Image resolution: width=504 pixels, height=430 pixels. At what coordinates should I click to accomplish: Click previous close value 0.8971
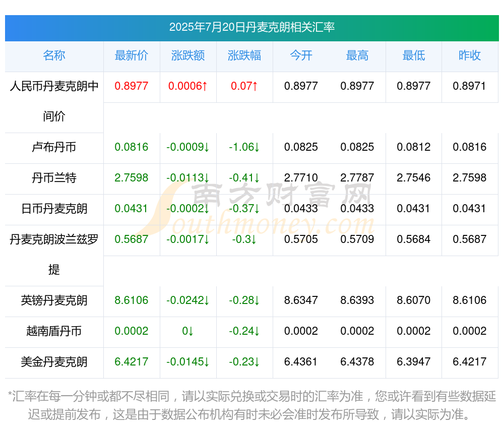click(x=469, y=86)
